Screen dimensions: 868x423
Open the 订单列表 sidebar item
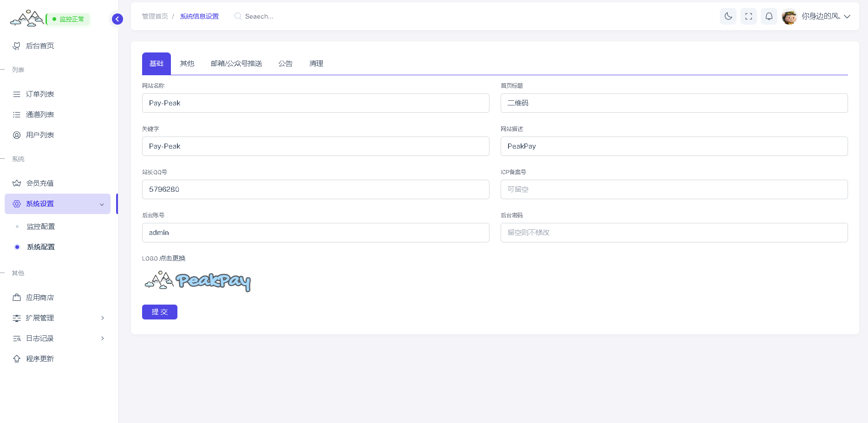click(40, 94)
